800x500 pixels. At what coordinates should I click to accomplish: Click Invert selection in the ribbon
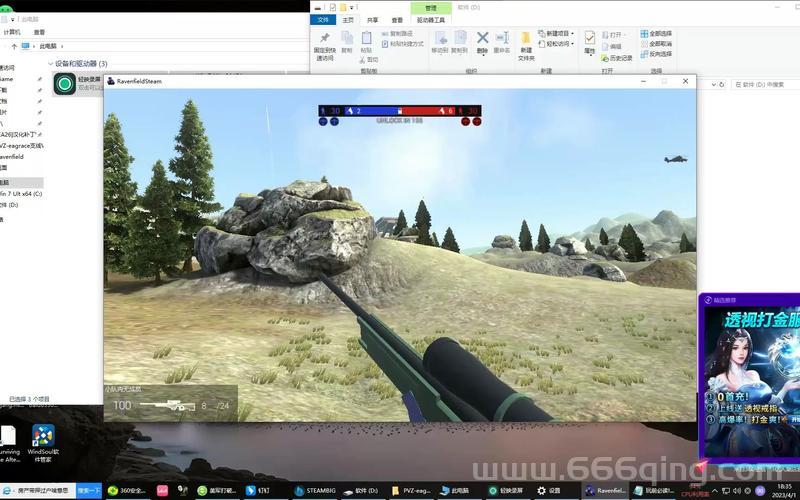click(656, 54)
